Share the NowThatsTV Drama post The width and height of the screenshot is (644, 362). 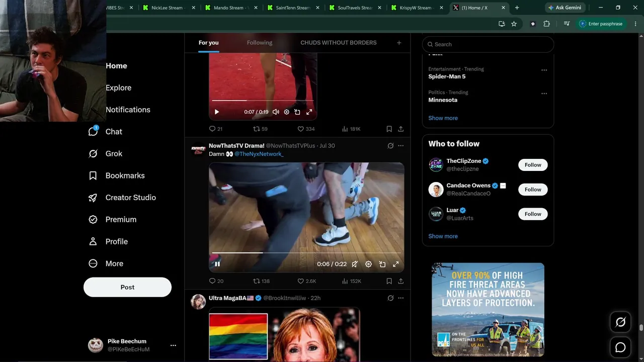400,281
